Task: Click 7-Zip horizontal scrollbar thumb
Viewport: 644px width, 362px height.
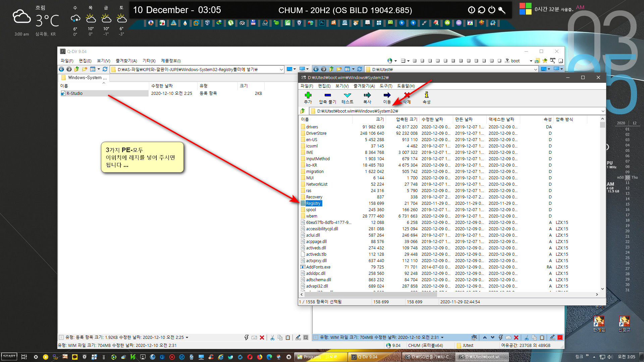Action: pos(371,294)
